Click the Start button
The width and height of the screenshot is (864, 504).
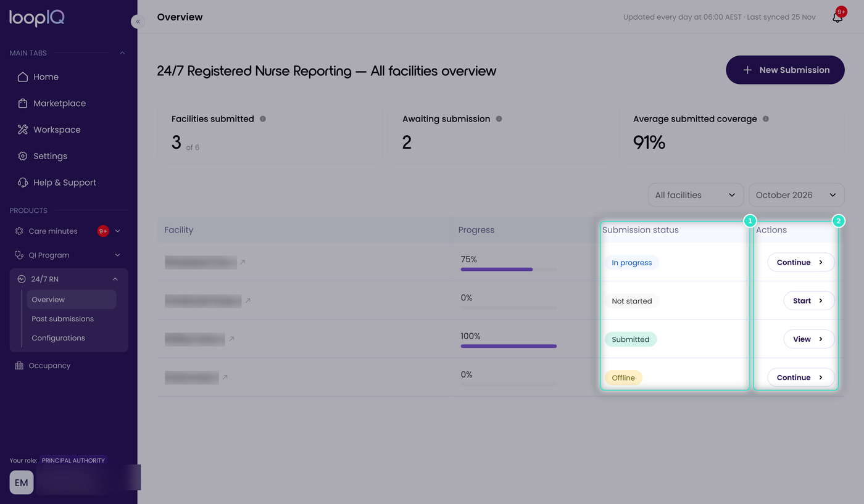tap(809, 300)
